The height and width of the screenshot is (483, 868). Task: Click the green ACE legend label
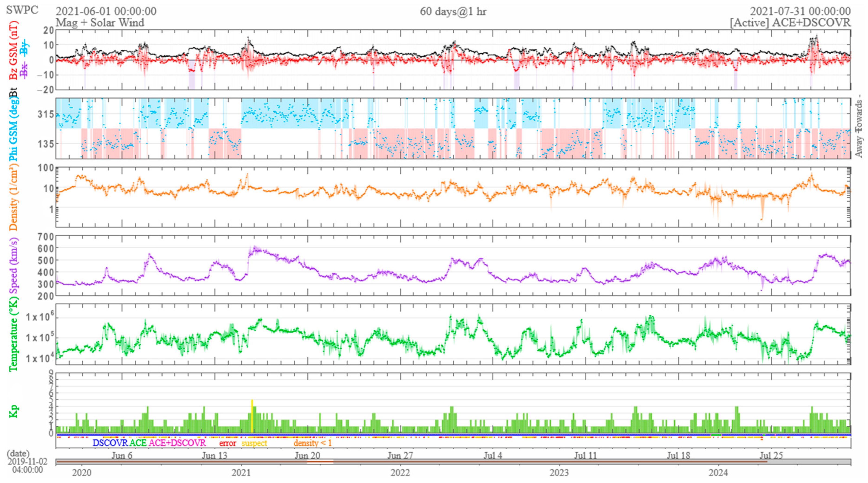pos(138,443)
